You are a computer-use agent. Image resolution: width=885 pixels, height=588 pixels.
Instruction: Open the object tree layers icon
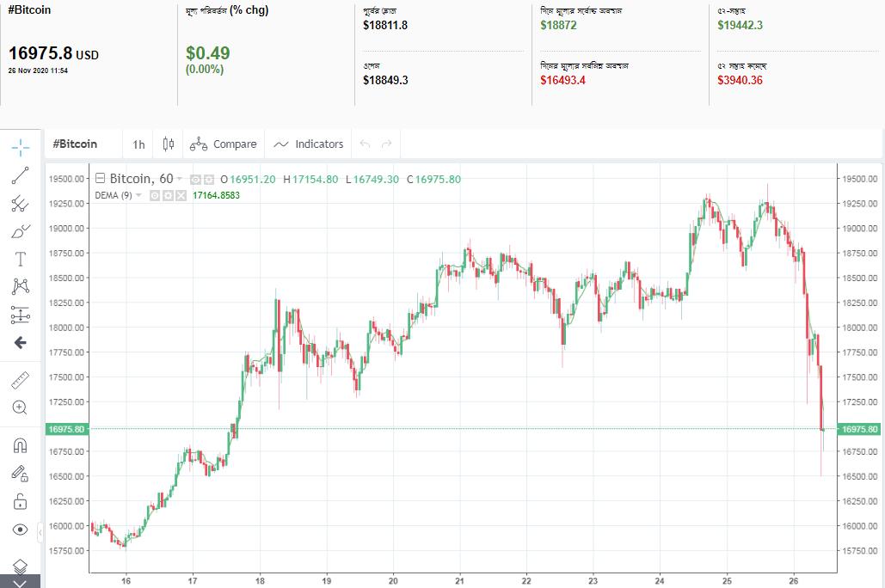(x=21, y=566)
